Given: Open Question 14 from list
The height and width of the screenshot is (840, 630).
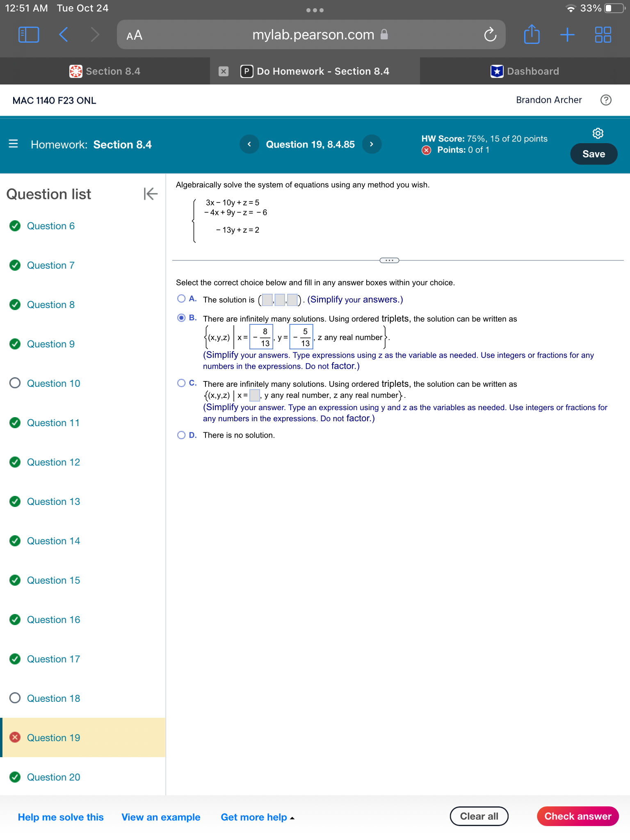Looking at the screenshot, I should 54,541.
